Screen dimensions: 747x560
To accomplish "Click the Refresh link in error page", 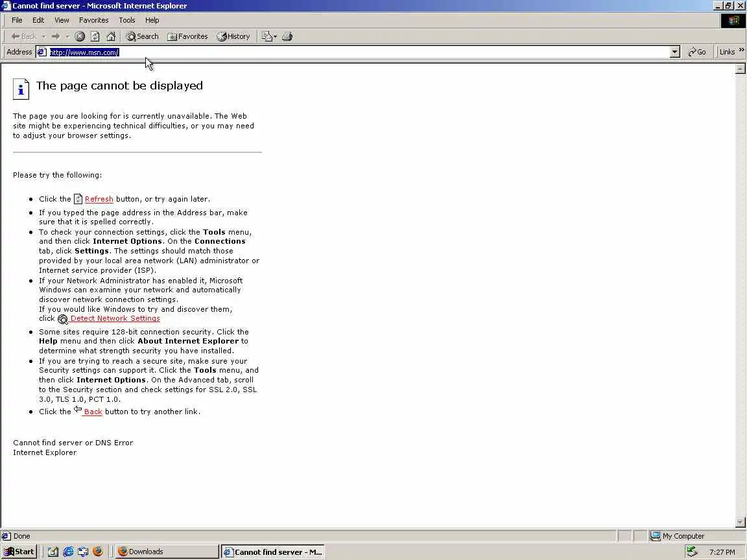I will pyautogui.click(x=99, y=199).
